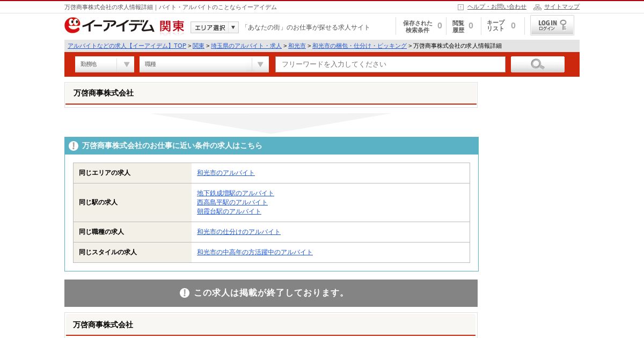This screenshot has height=338, width=644.
Task: Click the help question-mark icon
Action: pyautogui.click(x=460, y=7)
